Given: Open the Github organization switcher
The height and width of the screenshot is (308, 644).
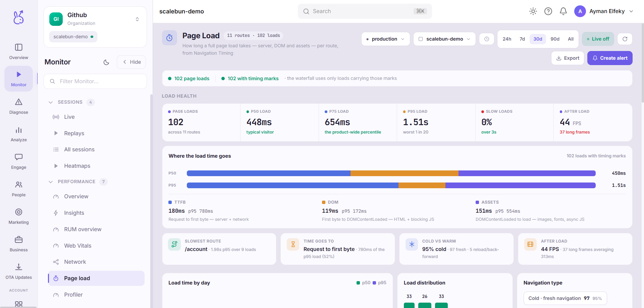Looking at the screenshot, I should (x=95, y=19).
